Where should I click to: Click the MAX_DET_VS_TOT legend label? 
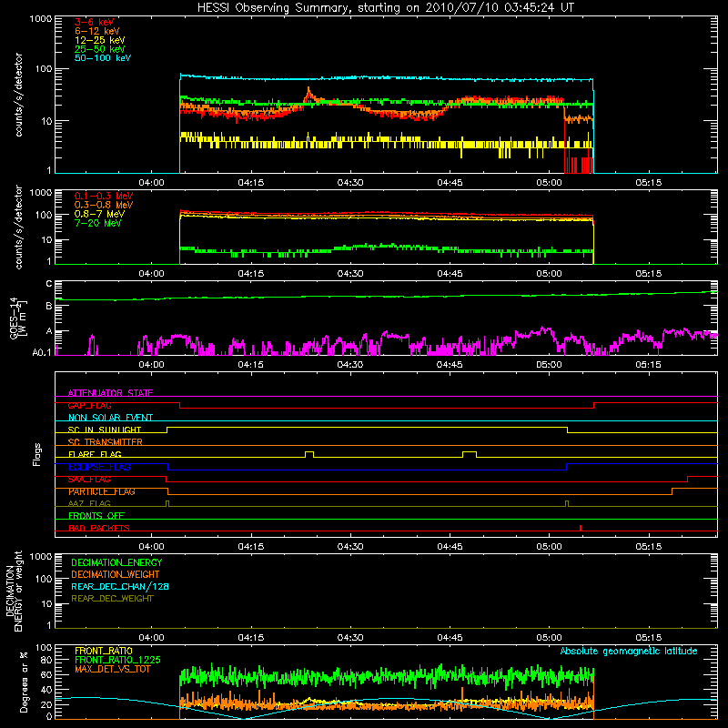click(x=113, y=669)
